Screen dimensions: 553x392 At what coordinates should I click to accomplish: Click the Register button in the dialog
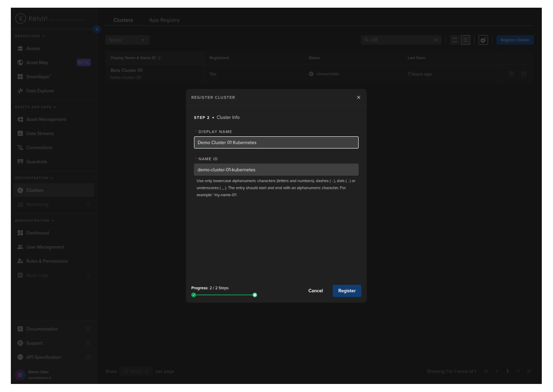(346, 291)
